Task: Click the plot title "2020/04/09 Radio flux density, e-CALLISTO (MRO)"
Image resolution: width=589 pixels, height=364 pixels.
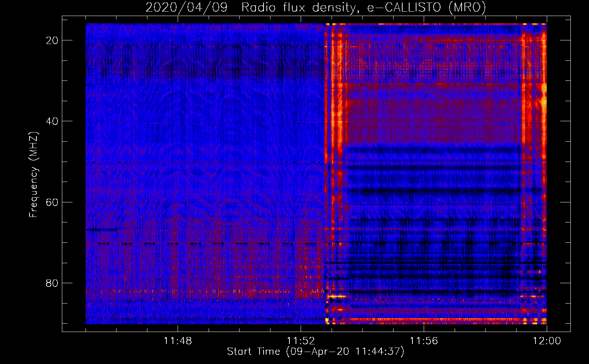Action: [316, 7]
